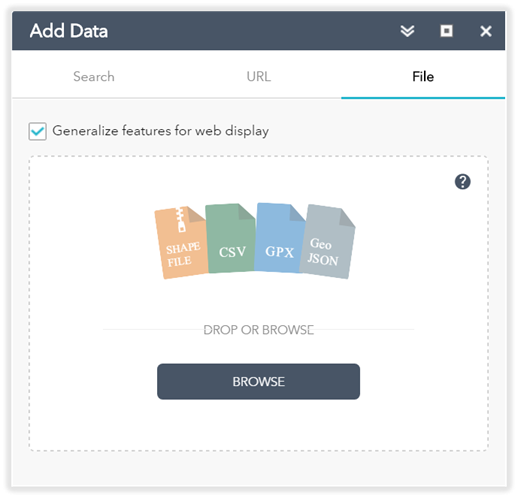518x498 pixels.
Task: Select the File tab
Action: [423, 77]
